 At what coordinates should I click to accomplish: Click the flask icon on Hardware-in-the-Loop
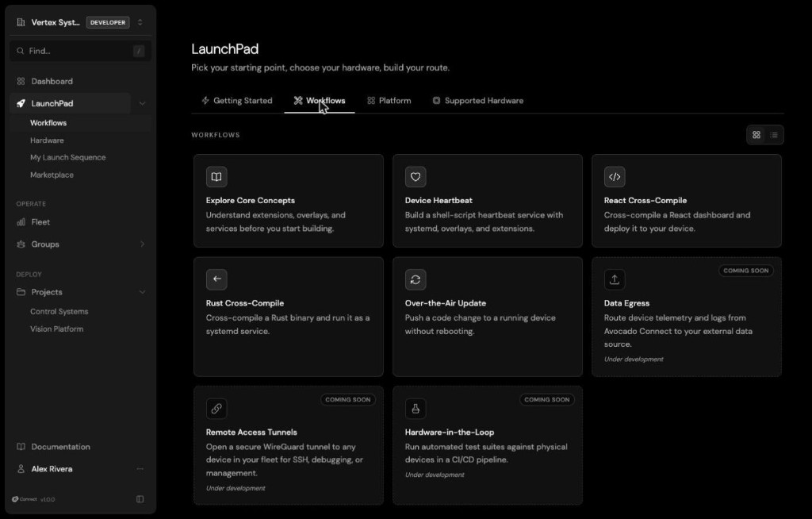point(416,409)
